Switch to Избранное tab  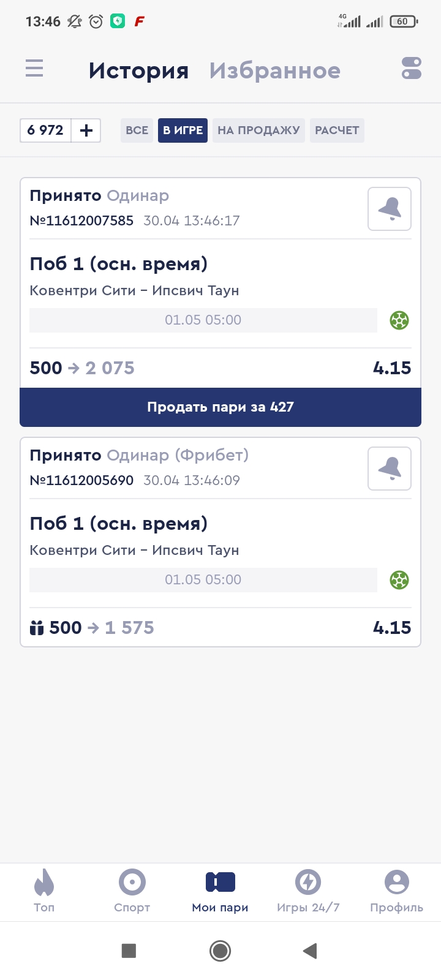click(274, 71)
